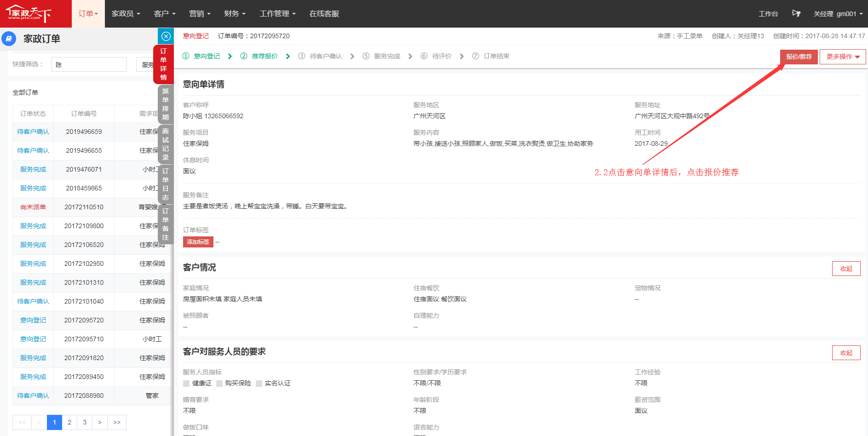Click the 报价推荐 button
868x436 pixels.
pos(799,57)
